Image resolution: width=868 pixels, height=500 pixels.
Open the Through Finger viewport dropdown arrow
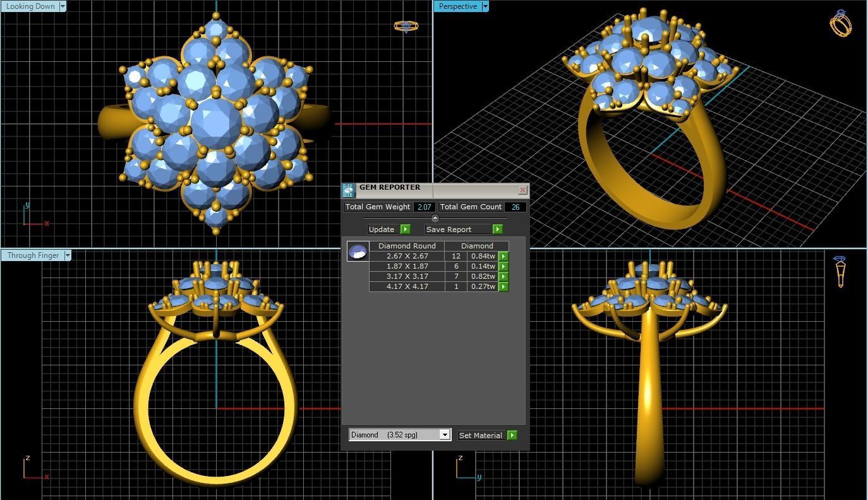(67, 255)
